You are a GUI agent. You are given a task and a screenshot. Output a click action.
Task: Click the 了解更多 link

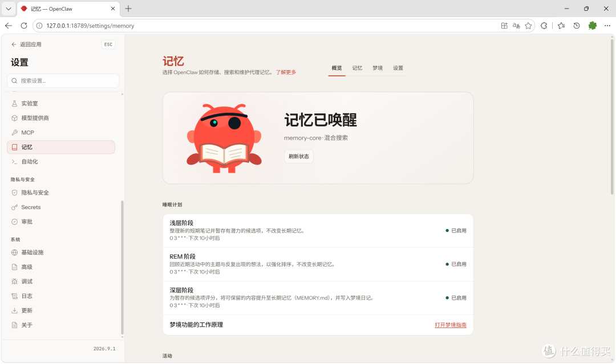pyautogui.click(x=286, y=72)
